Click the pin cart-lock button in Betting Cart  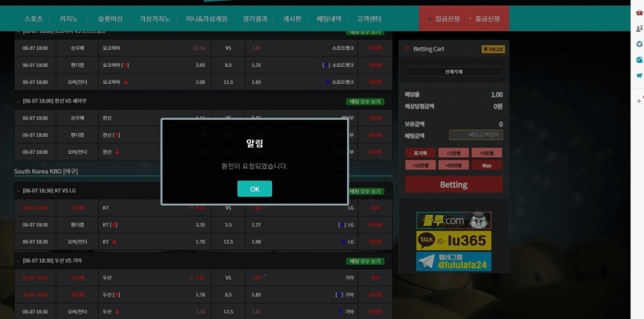pos(493,49)
